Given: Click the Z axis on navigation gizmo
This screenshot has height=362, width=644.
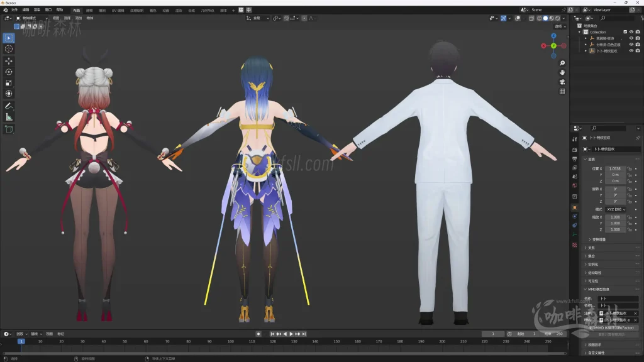Looking at the screenshot, I should point(553,36).
